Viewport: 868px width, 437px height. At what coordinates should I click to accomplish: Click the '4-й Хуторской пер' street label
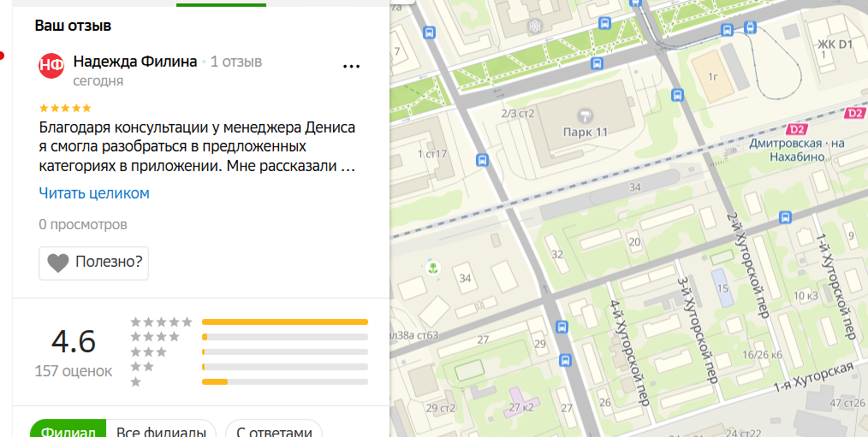tap(629, 353)
